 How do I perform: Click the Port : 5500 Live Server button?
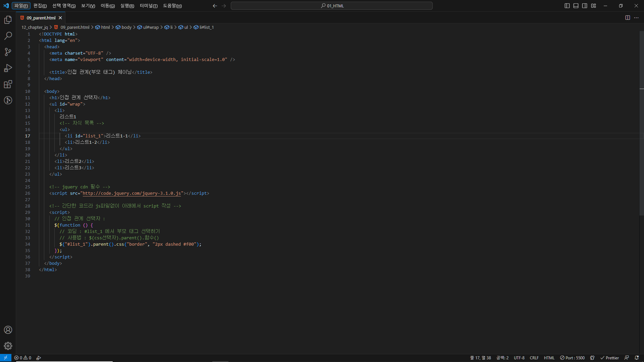point(572,358)
